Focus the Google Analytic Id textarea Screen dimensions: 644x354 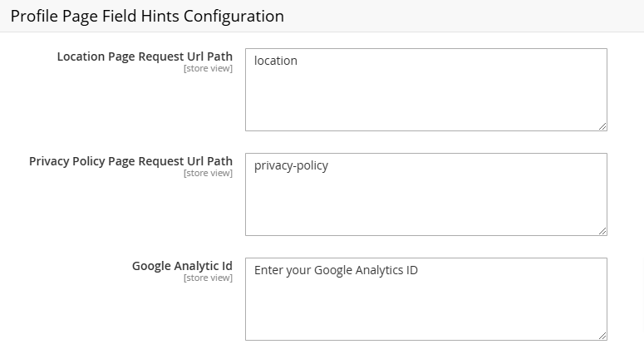coord(426,299)
